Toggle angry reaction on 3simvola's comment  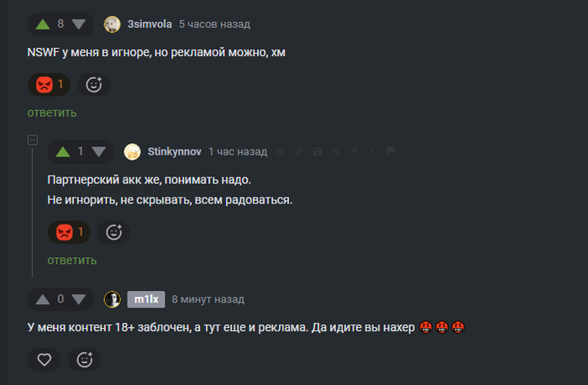coord(49,84)
